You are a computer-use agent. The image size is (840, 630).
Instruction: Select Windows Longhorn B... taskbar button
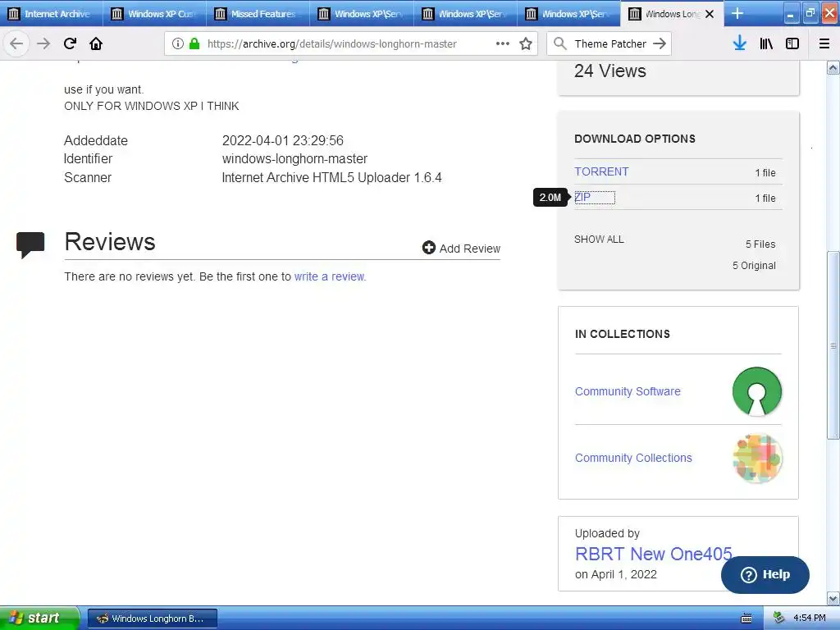tap(152, 619)
